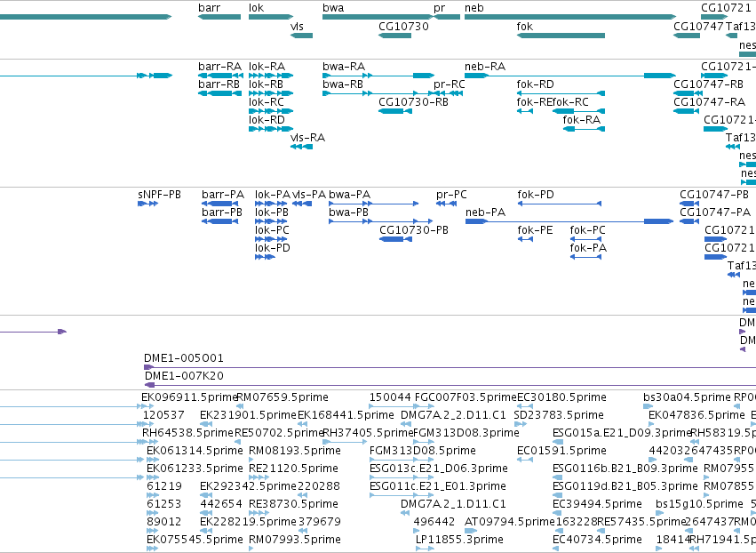Click the DME1-005O01 clone label
This screenshot has width=756, height=553.
pos(184,358)
